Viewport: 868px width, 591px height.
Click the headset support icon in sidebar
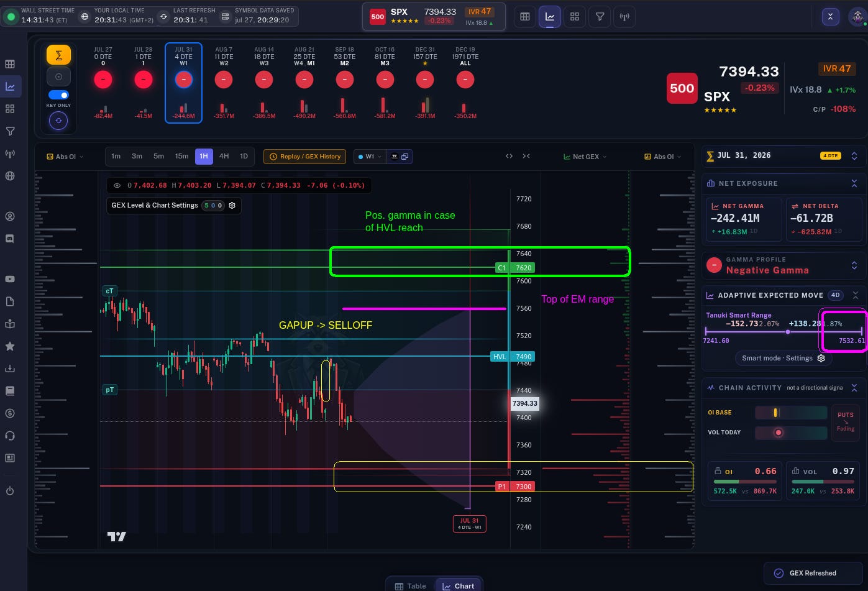(x=10, y=436)
